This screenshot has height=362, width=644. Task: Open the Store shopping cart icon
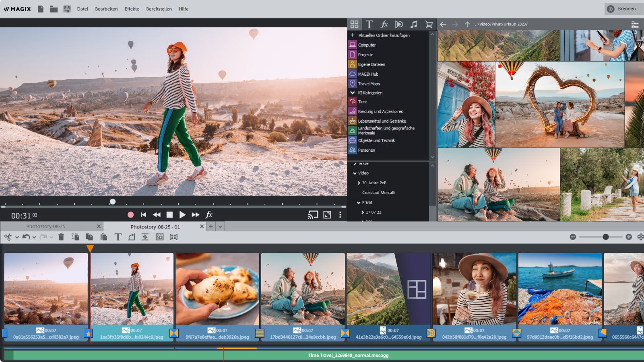[x=429, y=24]
